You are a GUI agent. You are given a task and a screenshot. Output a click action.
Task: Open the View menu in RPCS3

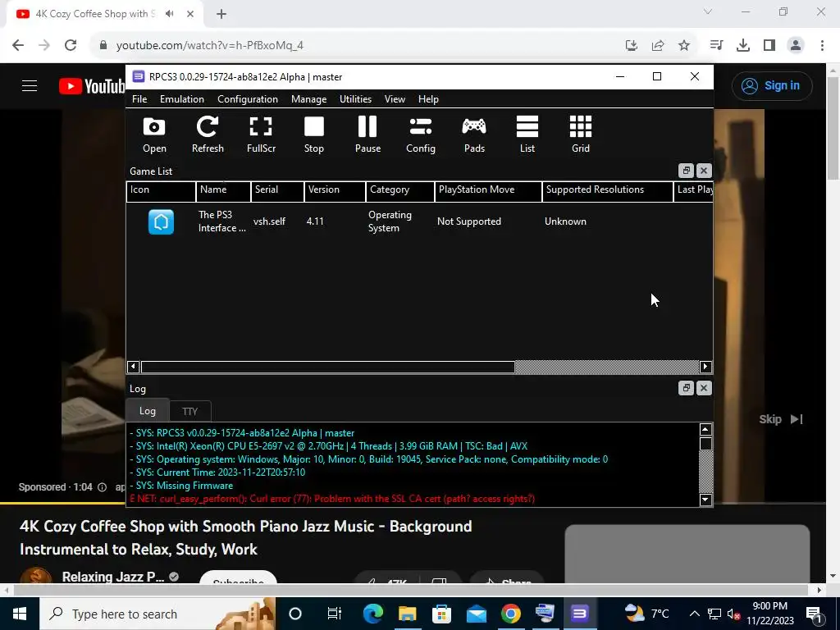point(395,99)
